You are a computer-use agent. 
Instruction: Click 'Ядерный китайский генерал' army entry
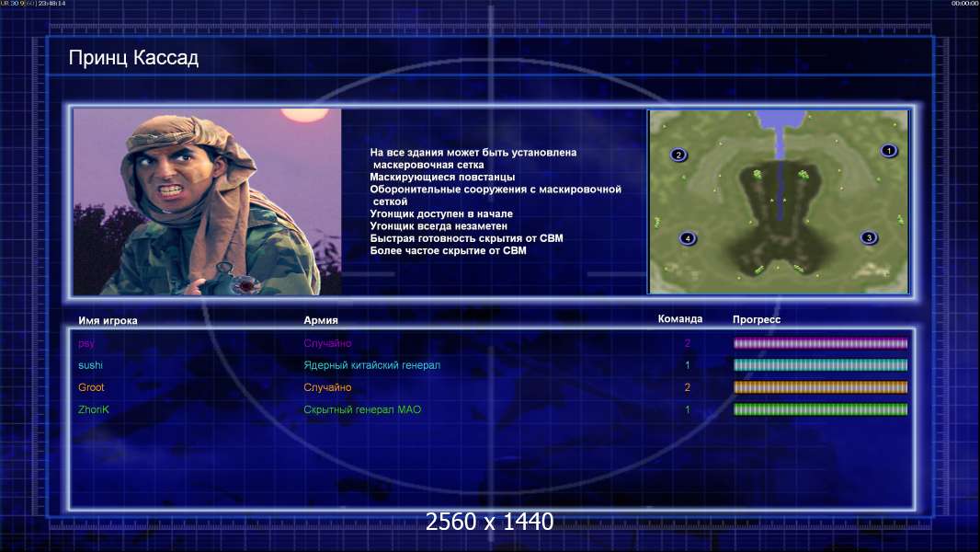(372, 365)
